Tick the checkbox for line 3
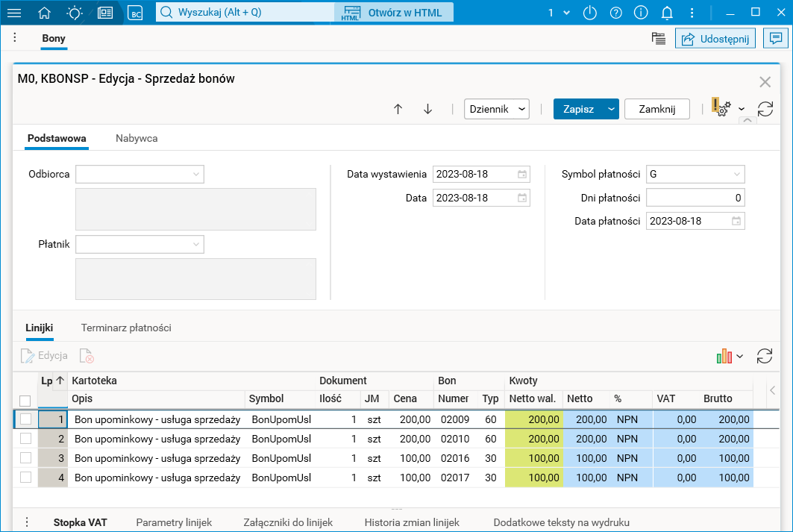Viewport: 793px width, 532px height. click(25, 458)
